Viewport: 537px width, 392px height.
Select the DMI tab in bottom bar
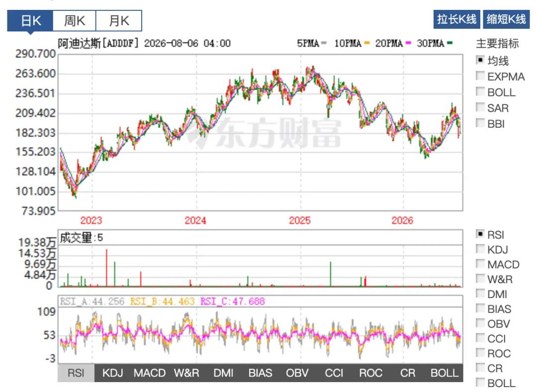pos(223,373)
